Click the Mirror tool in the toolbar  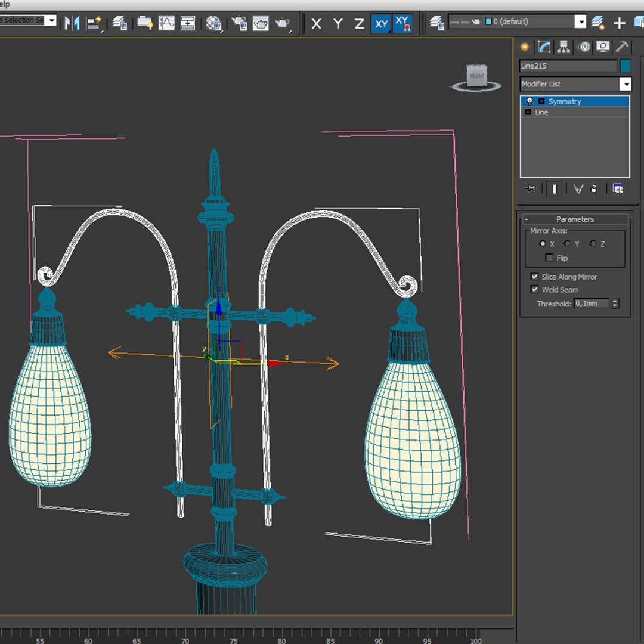[x=73, y=23]
